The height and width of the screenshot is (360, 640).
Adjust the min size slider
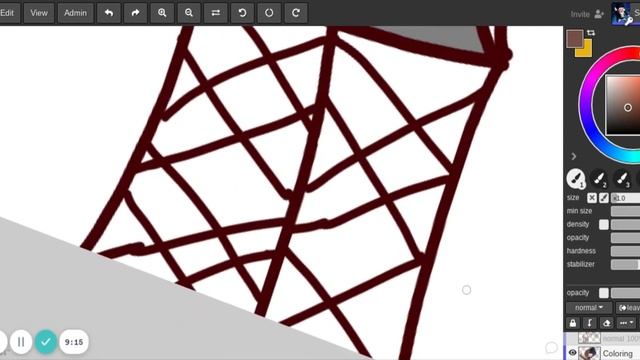pyautogui.click(x=625, y=211)
